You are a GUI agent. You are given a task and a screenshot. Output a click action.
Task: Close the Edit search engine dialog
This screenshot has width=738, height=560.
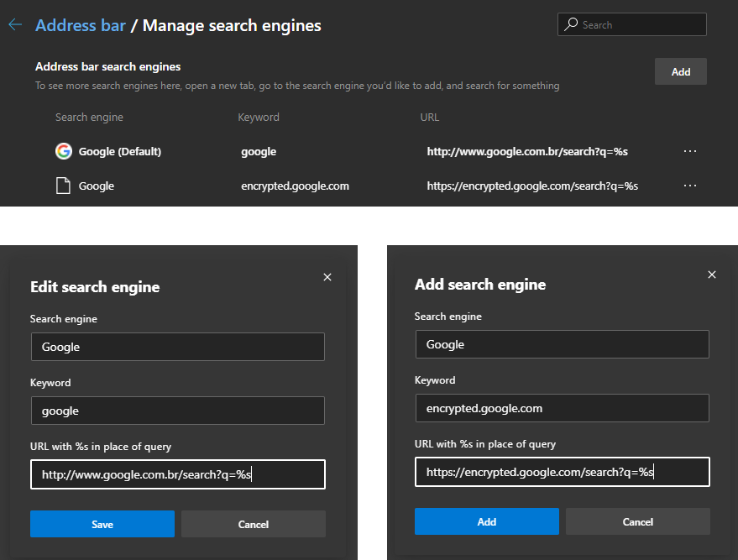(327, 277)
